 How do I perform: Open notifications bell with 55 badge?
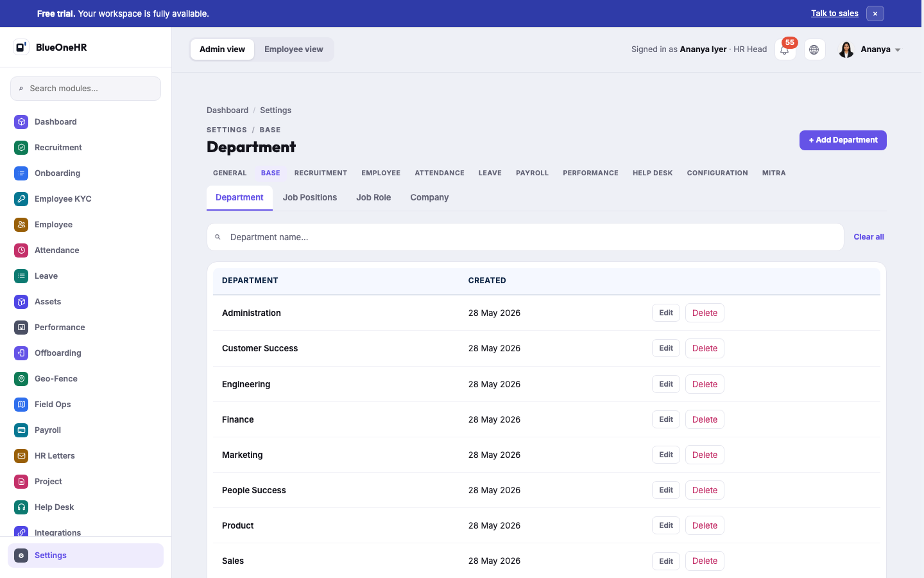785,49
